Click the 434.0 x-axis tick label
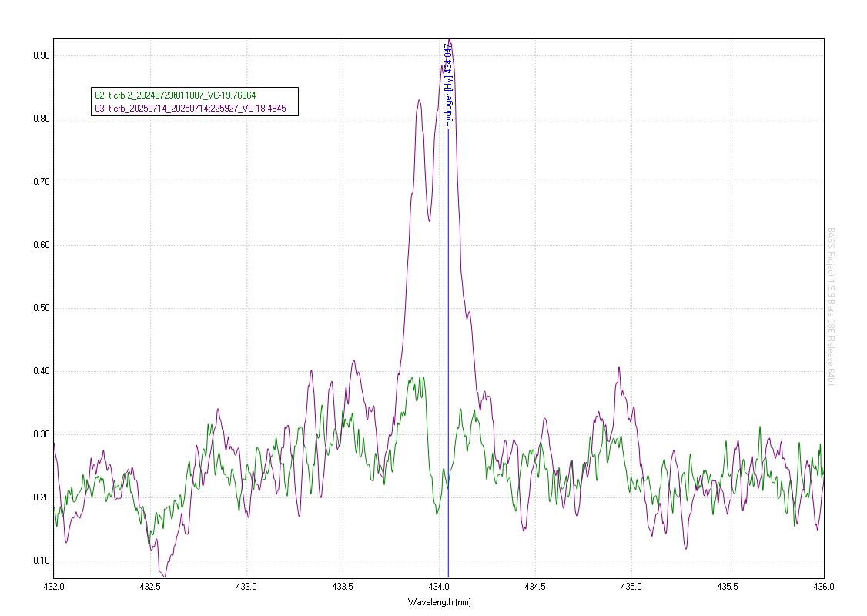This screenshot has height=616, width=867. (x=439, y=587)
